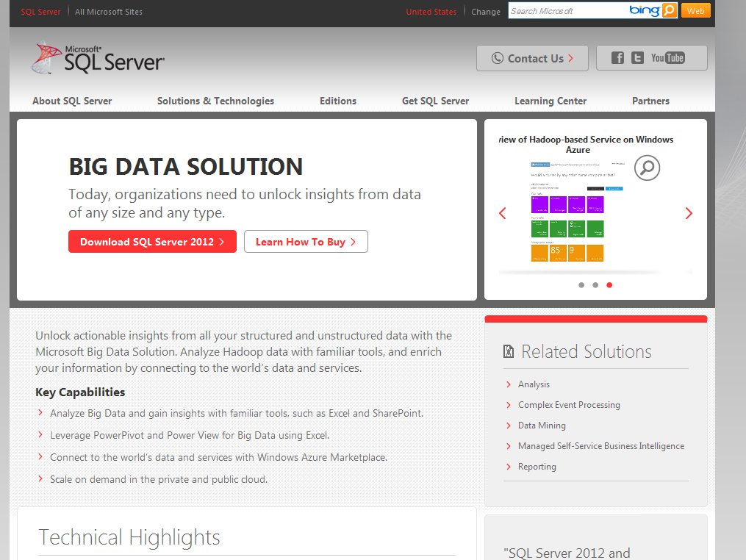Open About SQL Server menu
This screenshot has width=746, height=560.
(x=72, y=101)
